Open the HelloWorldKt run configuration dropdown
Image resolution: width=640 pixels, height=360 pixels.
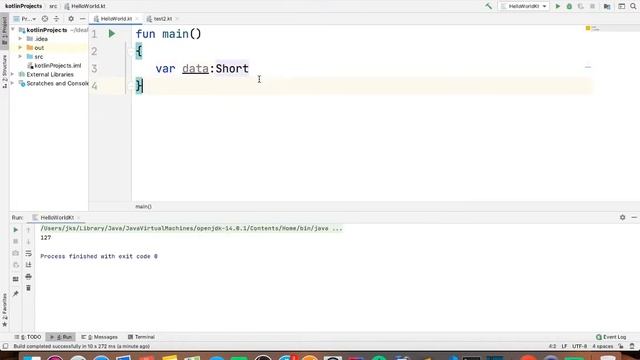pos(524,6)
